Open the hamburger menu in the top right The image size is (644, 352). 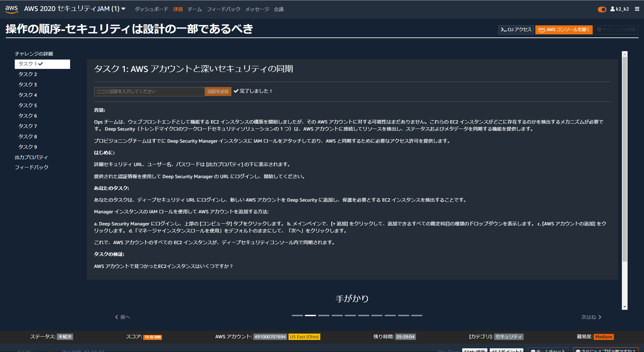pyautogui.click(x=637, y=9)
